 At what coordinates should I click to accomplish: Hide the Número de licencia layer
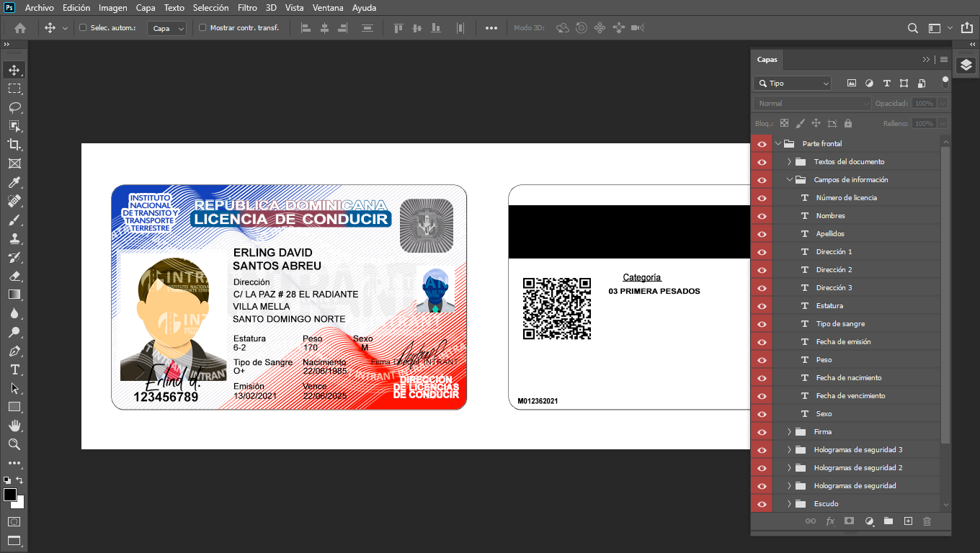pos(762,198)
